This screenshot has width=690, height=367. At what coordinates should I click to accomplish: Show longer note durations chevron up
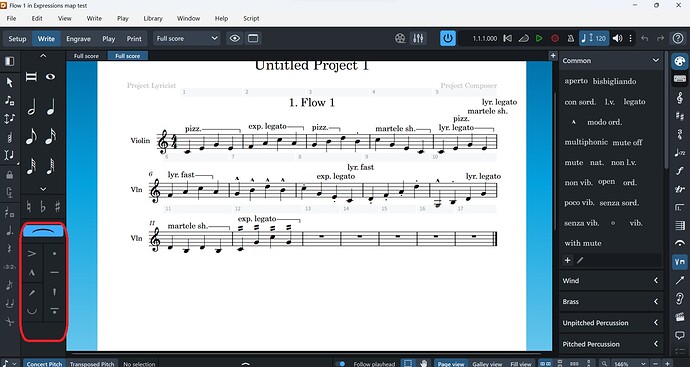[43, 56]
